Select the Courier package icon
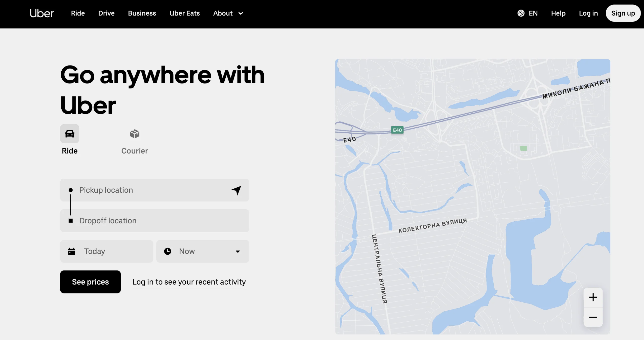Viewport: 644px width, 340px height. [x=135, y=134]
